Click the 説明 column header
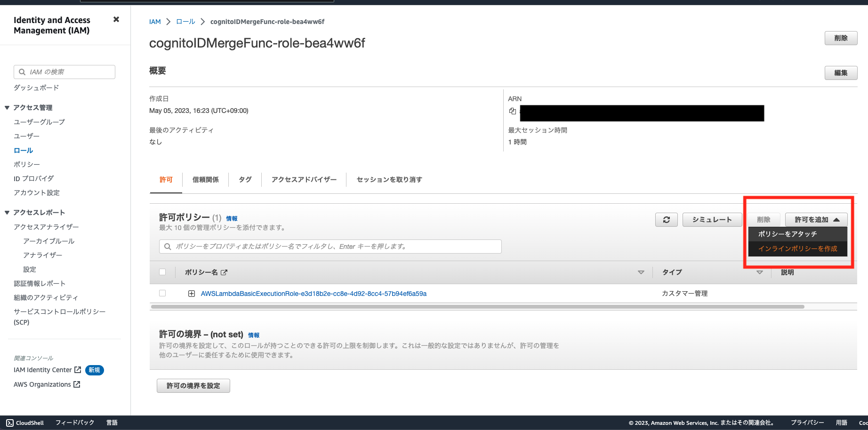 (788, 272)
